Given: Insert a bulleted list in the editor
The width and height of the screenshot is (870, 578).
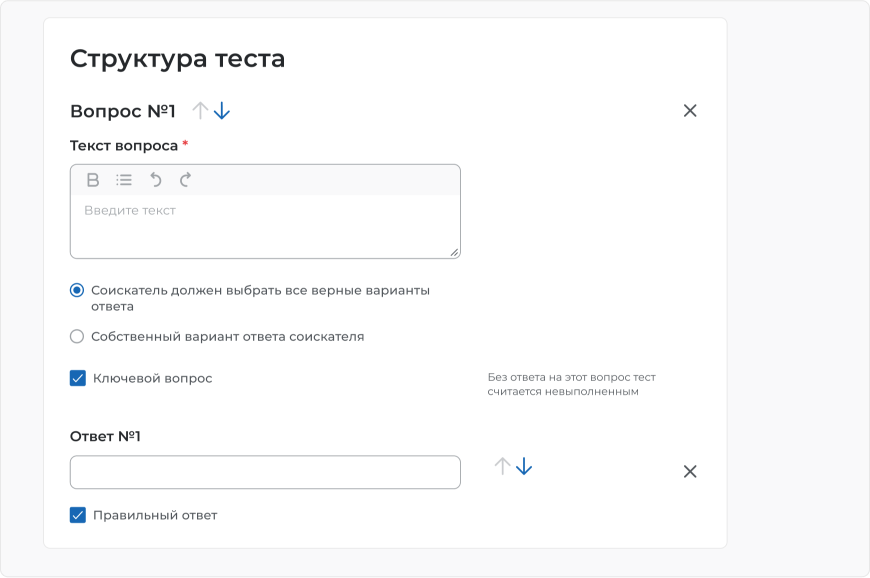Looking at the screenshot, I should (124, 180).
